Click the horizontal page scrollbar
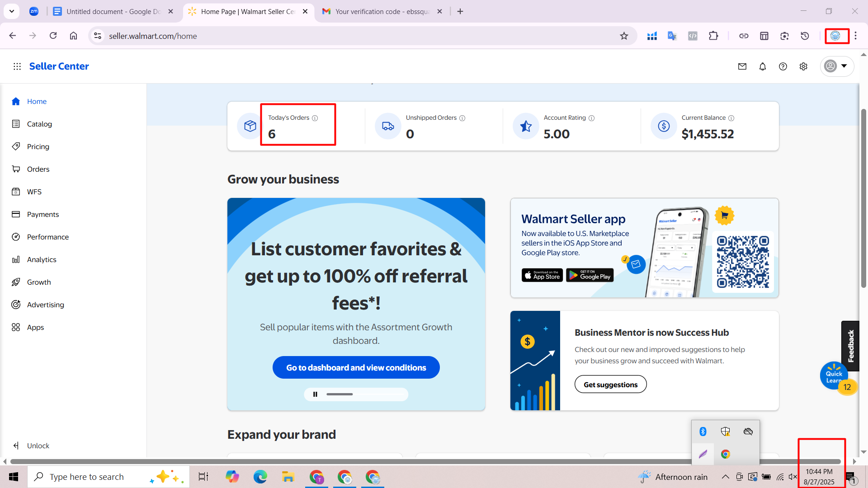This screenshot has height=488, width=868. pyautogui.click(x=425, y=461)
